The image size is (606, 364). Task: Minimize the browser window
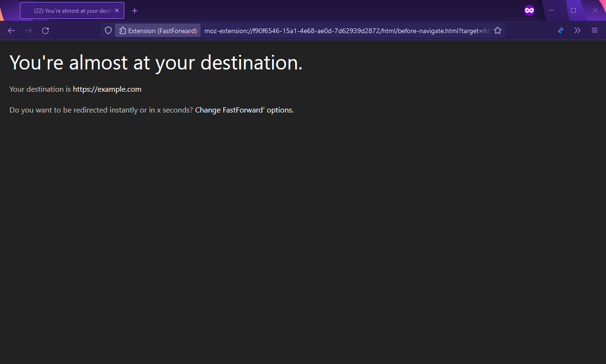pos(551,10)
